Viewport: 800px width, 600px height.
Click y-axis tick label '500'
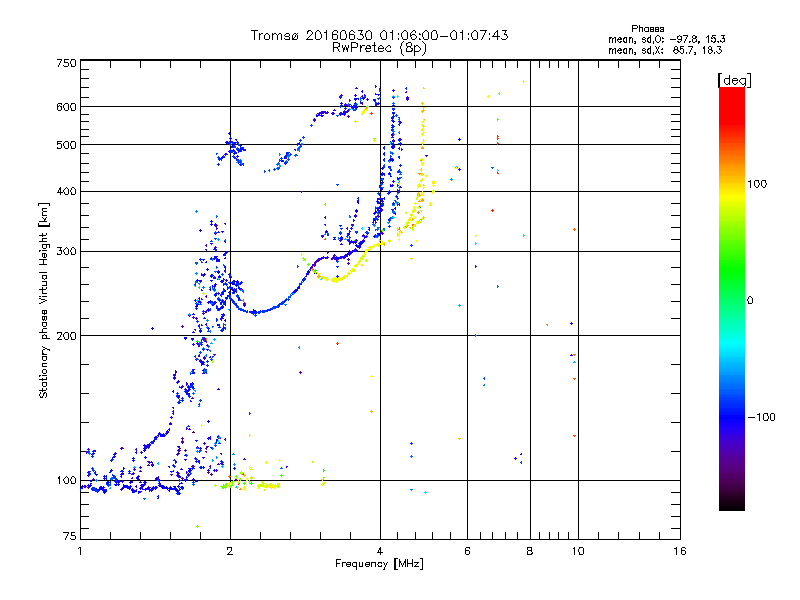coord(66,145)
